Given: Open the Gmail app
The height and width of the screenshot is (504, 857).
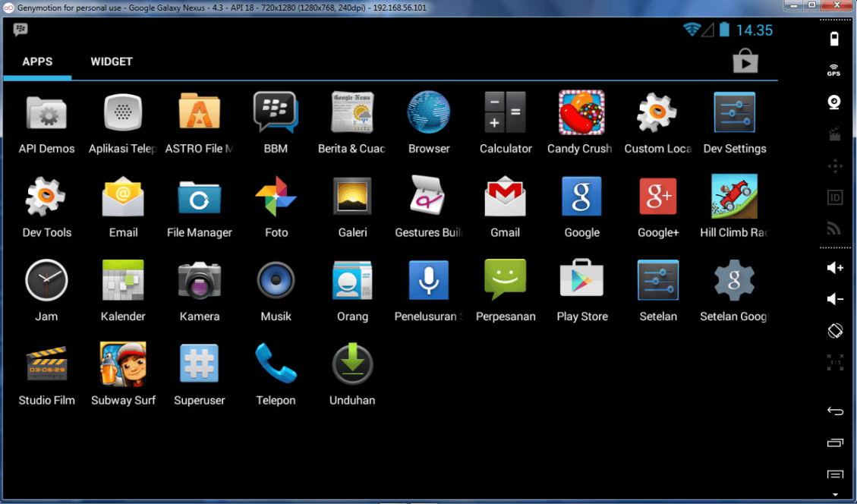Looking at the screenshot, I should click(505, 197).
